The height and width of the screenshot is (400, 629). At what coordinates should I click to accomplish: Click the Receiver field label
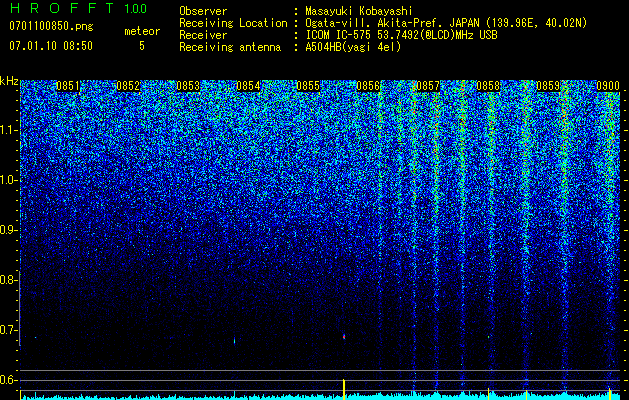click(203, 35)
